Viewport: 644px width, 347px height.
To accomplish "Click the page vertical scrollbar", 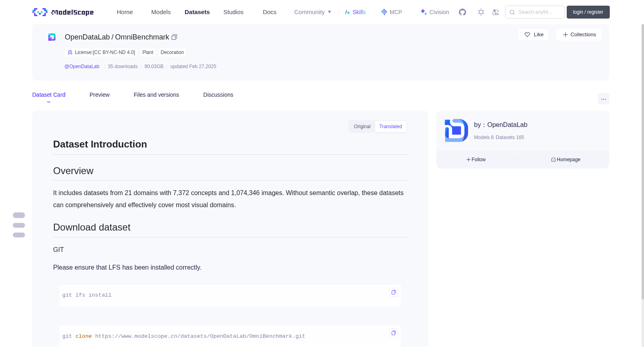I will point(642,161).
